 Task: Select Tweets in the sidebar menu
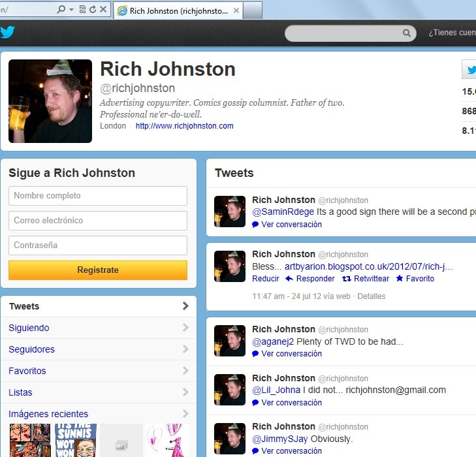pyautogui.click(x=99, y=306)
